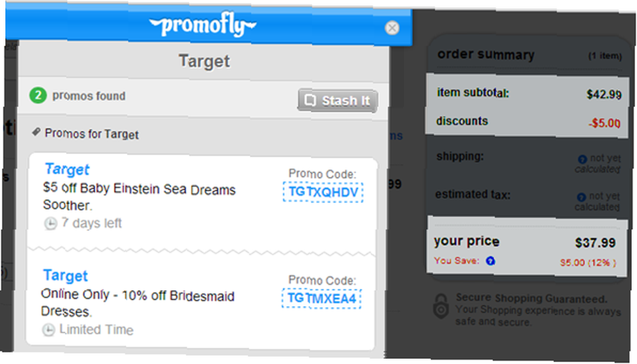Click the shipping help question mark icon

point(583,159)
